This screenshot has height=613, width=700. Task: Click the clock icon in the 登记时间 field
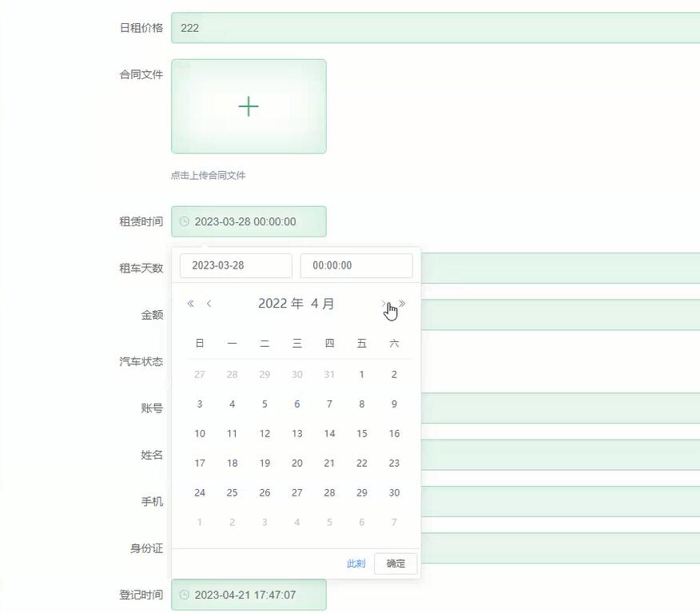point(184,595)
